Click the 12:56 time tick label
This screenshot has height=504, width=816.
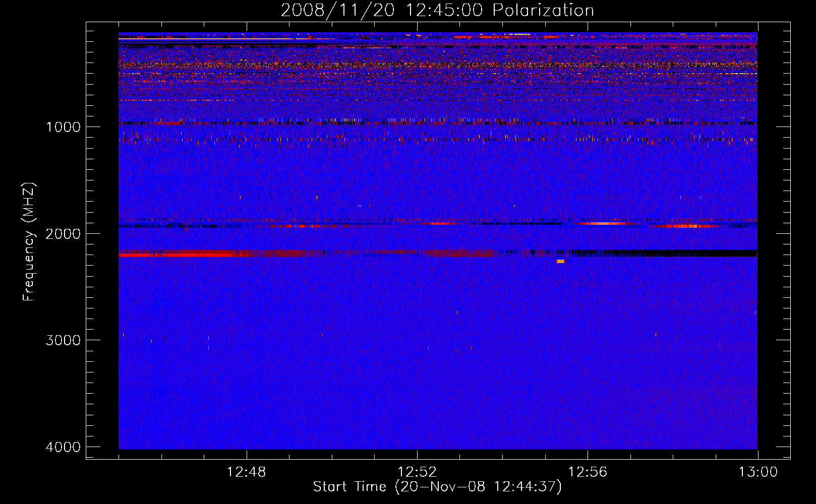tap(588, 472)
